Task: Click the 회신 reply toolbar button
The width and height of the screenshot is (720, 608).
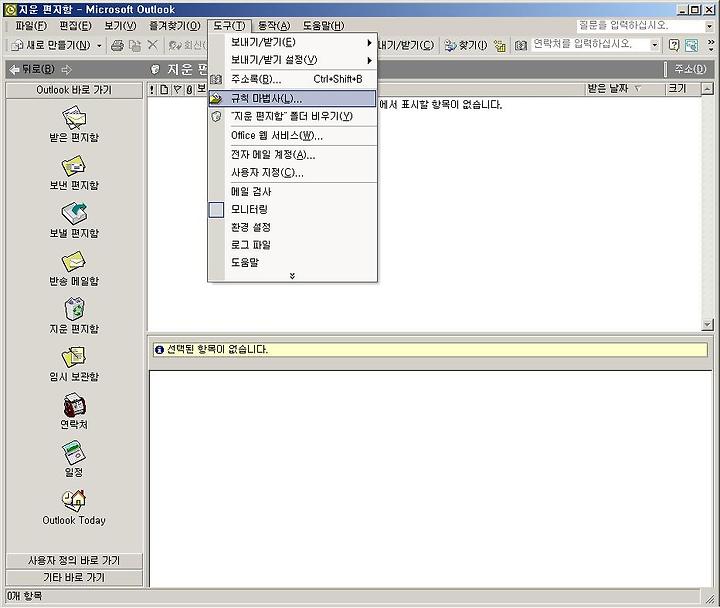Action: click(x=187, y=45)
